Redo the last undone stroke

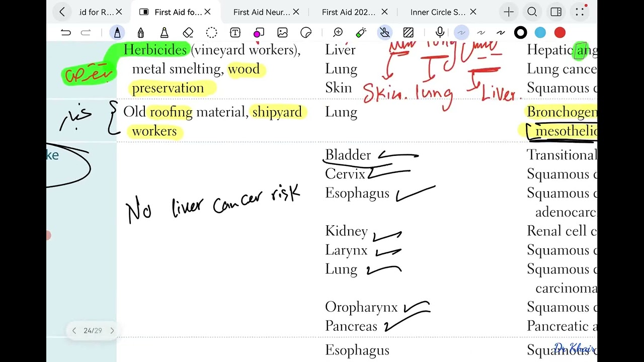pos(86,33)
